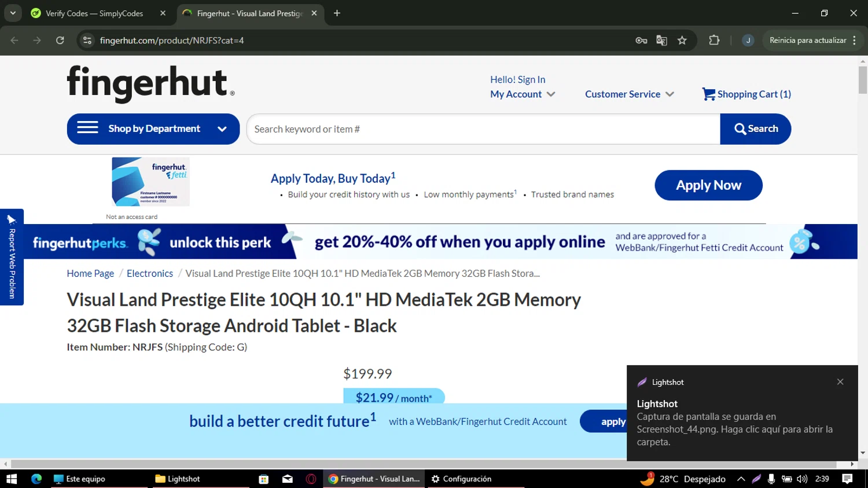Show hidden tray icons chevron

[x=741, y=479]
